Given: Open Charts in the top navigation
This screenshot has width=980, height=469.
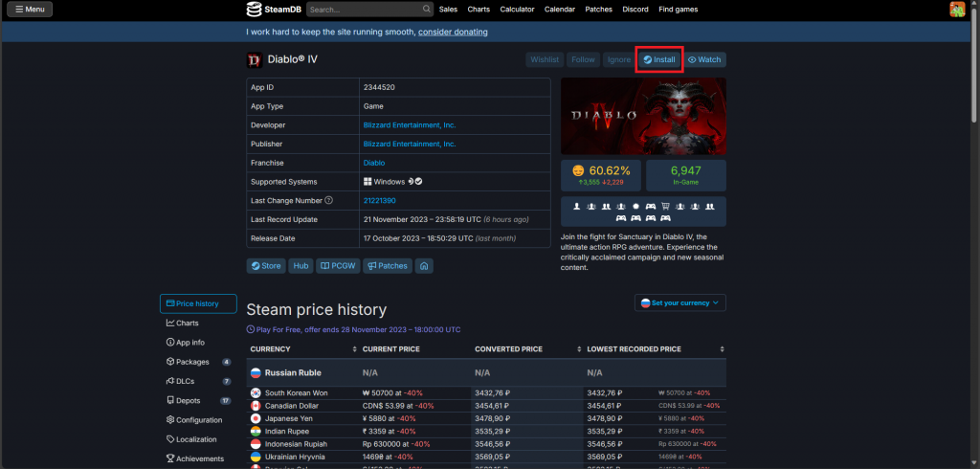Looking at the screenshot, I should [x=479, y=10].
